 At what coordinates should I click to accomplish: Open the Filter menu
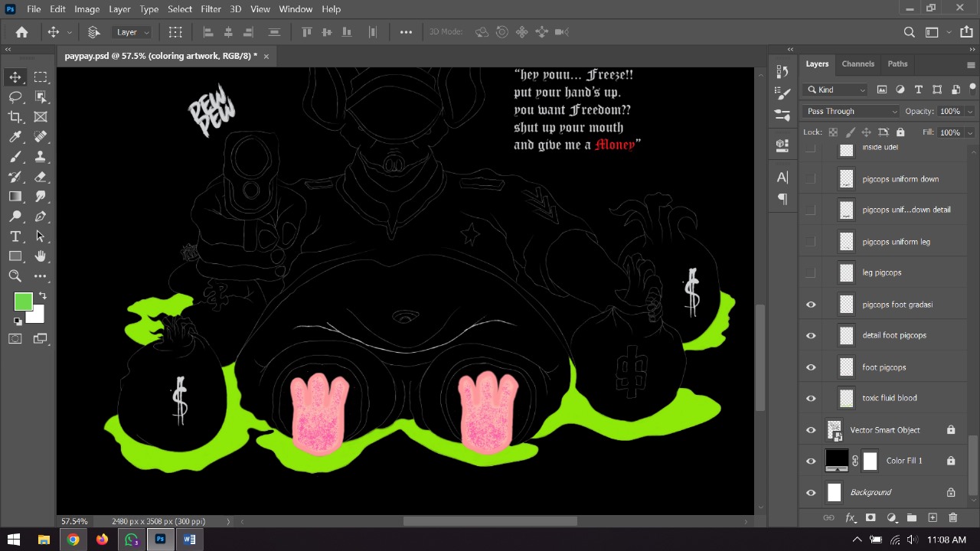[x=211, y=9]
